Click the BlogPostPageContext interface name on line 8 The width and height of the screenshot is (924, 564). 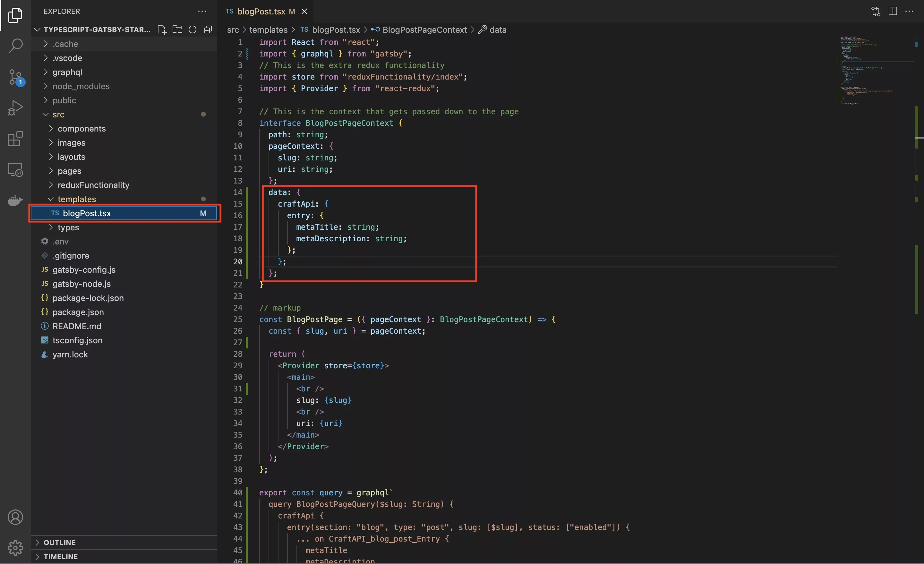point(349,123)
